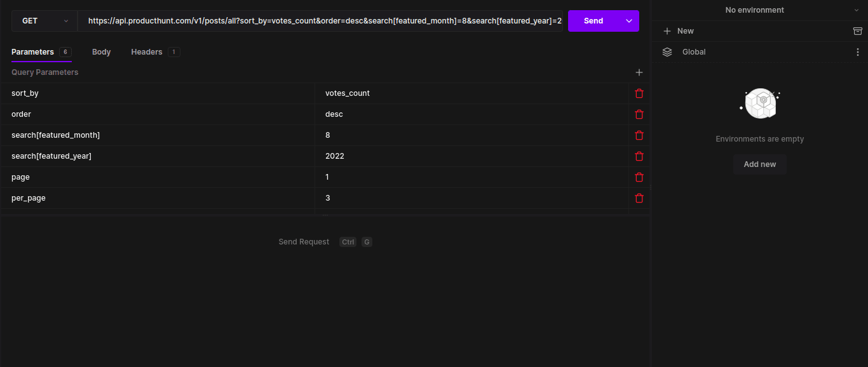This screenshot has width=868, height=367.
Task: Edit the desc value field
Action: coord(472,114)
